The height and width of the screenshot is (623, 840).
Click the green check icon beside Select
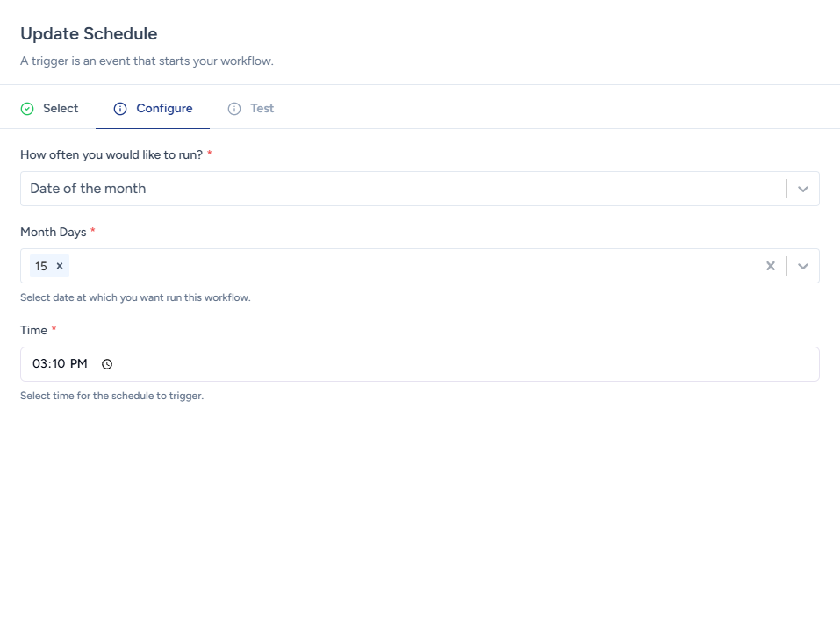pyautogui.click(x=27, y=109)
